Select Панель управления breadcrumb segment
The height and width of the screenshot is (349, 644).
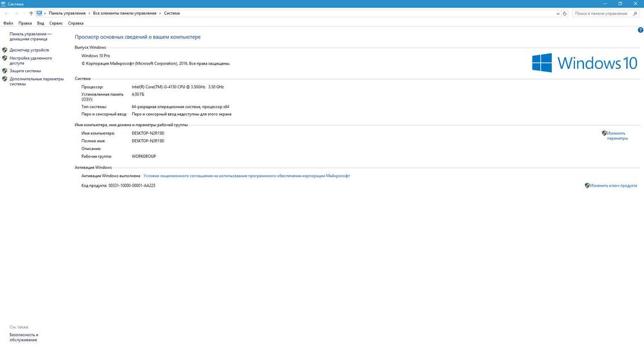67,13
